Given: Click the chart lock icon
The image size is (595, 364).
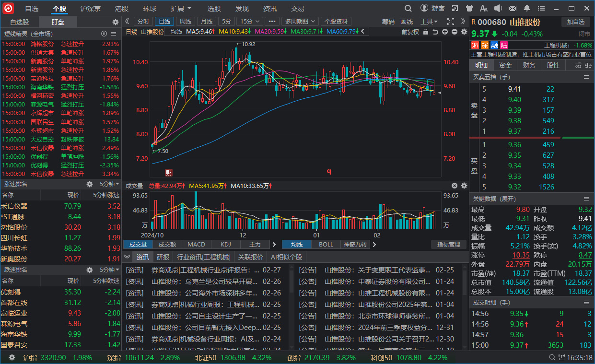Looking at the screenshot, I should point(426,32).
